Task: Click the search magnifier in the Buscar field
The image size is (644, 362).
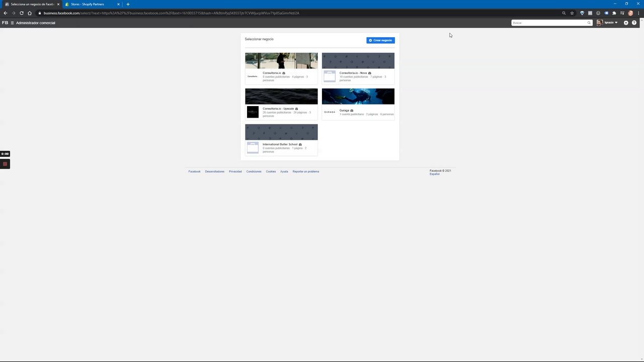Action: (589, 23)
